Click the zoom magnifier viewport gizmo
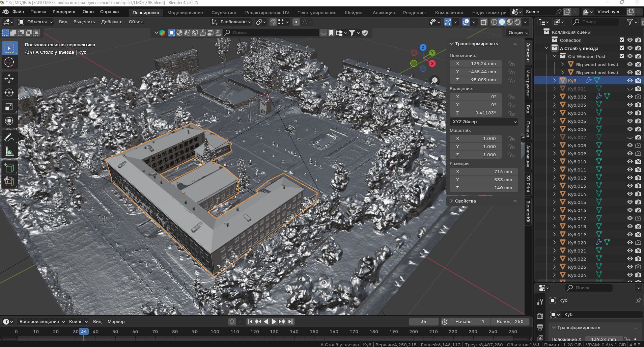644x347 pixels. point(434,81)
